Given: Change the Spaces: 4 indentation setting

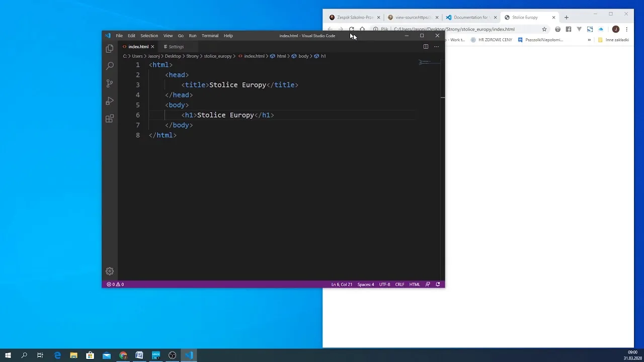Looking at the screenshot, I should 366,285.
